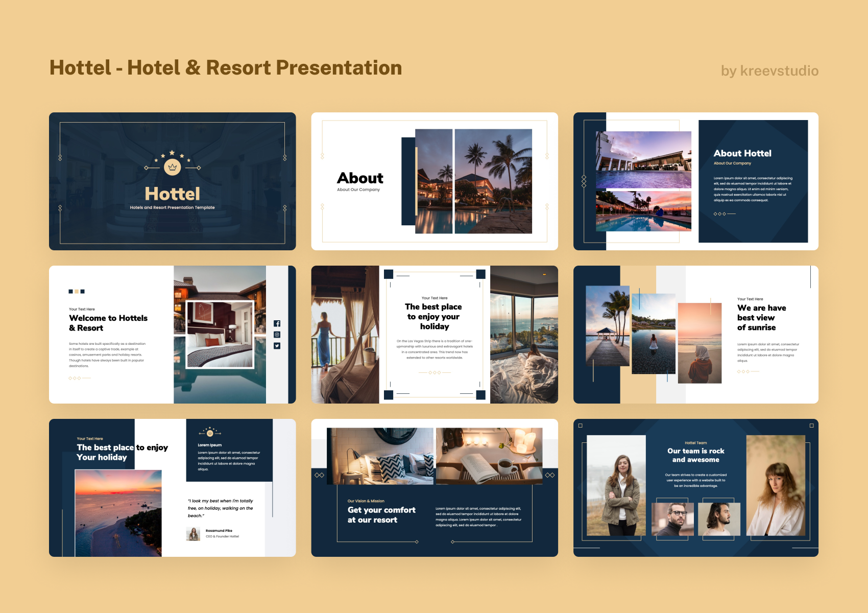Click the Twitter icon on the Welcome slide
The height and width of the screenshot is (613, 868).
tap(277, 346)
